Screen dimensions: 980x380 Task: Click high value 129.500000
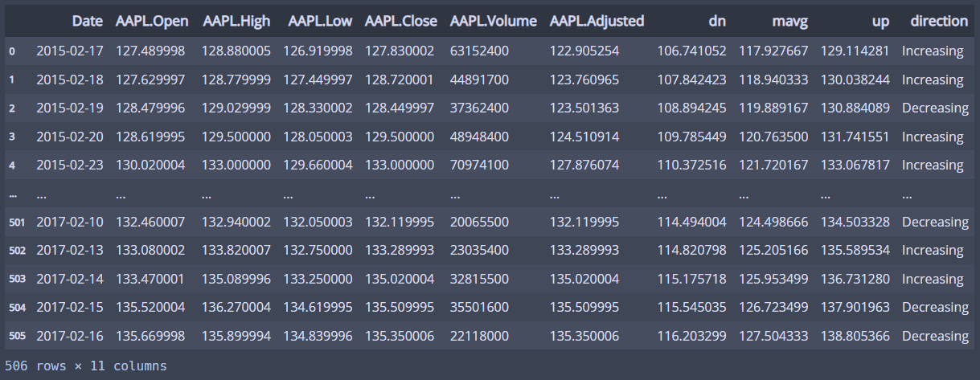pos(236,137)
